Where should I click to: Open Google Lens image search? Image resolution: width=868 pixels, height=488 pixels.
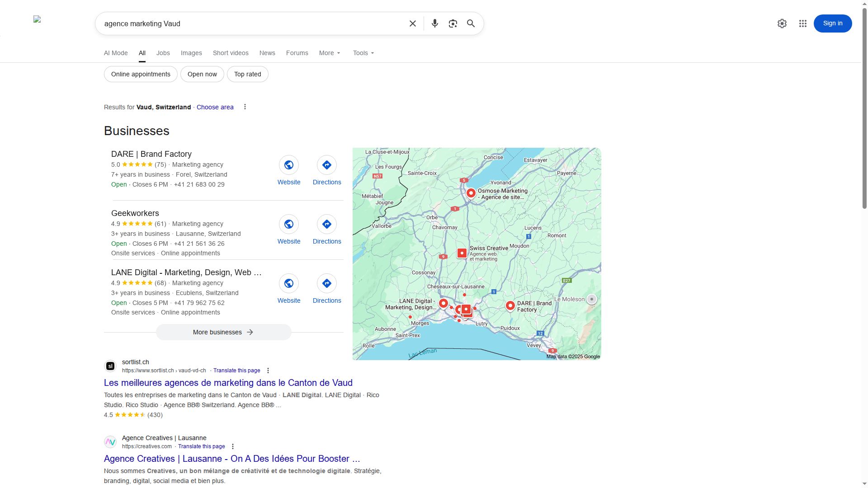tap(453, 23)
